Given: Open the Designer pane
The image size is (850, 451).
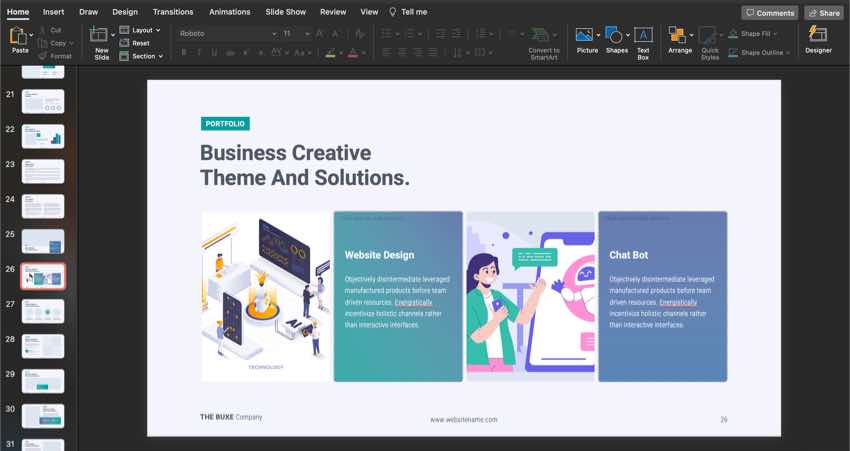Looking at the screenshot, I should click(818, 40).
